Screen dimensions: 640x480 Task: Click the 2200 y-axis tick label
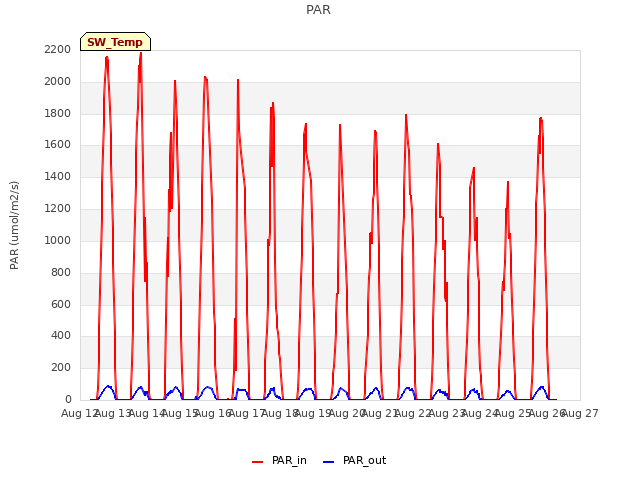click(58, 49)
